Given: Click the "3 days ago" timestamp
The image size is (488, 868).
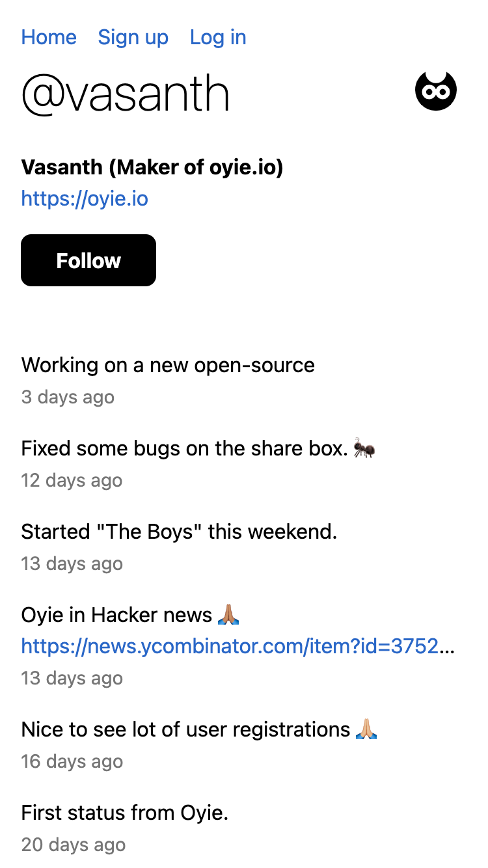Looking at the screenshot, I should 68,397.
